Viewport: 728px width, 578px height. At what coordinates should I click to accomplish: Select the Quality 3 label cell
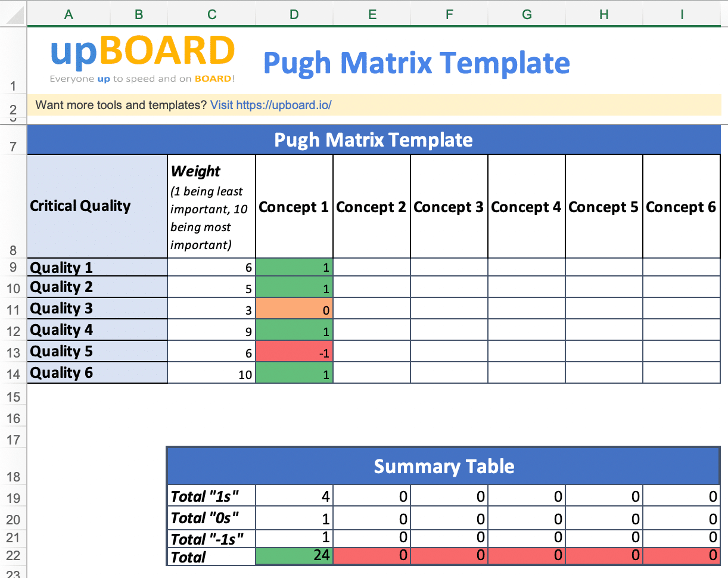pyautogui.click(x=98, y=308)
